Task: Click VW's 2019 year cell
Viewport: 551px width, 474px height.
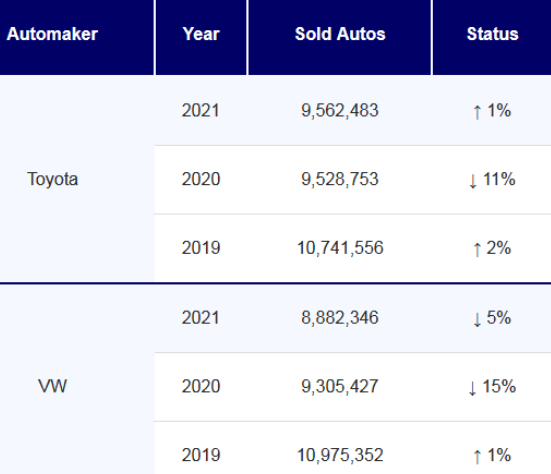Action: (x=201, y=455)
